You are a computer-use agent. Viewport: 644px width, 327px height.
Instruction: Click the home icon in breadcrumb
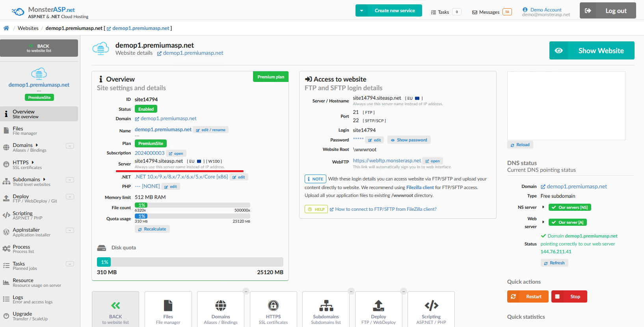[6, 28]
